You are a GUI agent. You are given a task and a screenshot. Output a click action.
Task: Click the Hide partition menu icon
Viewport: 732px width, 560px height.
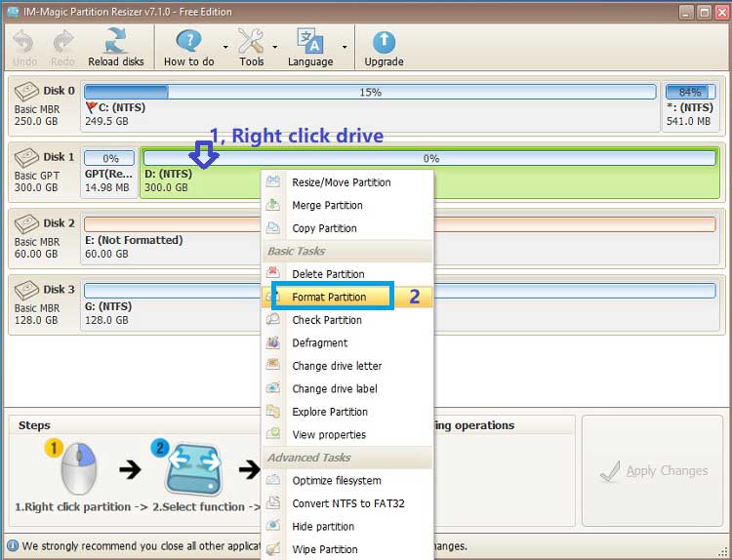tap(273, 525)
